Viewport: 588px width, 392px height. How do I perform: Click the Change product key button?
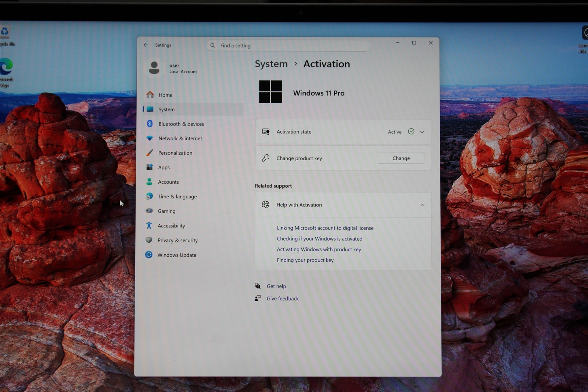[401, 158]
